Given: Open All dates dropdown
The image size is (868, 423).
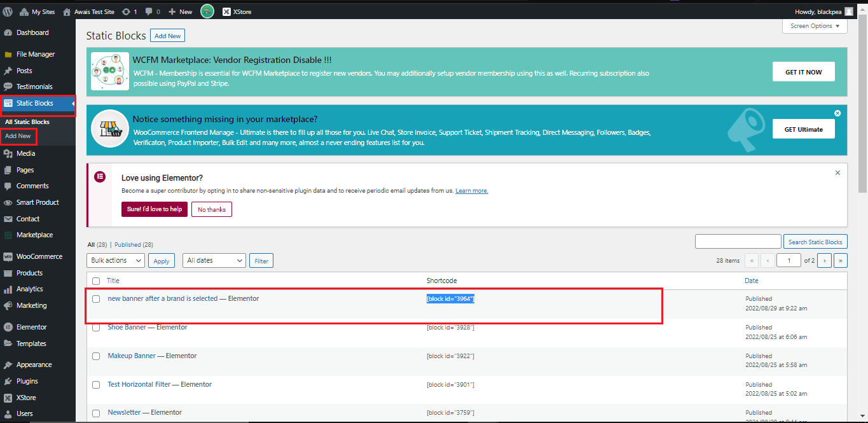Looking at the screenshot, I should pyautogui.click(x=214, y=260).
